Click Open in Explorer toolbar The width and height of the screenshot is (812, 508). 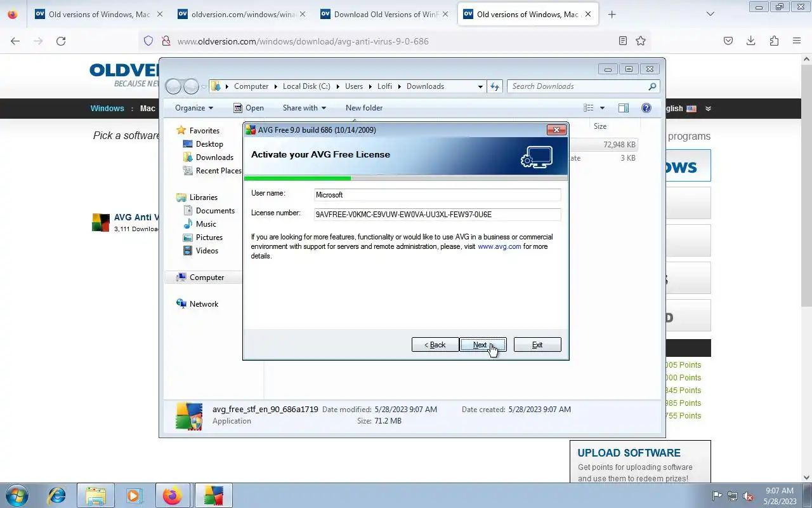pyautogui.click(x=249, y=108)
